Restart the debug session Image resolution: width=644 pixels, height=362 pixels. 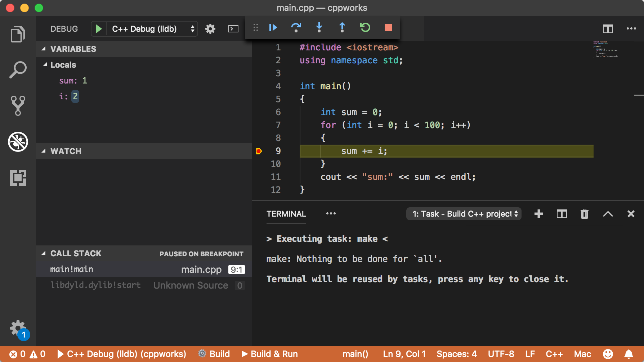coord(365,27)
